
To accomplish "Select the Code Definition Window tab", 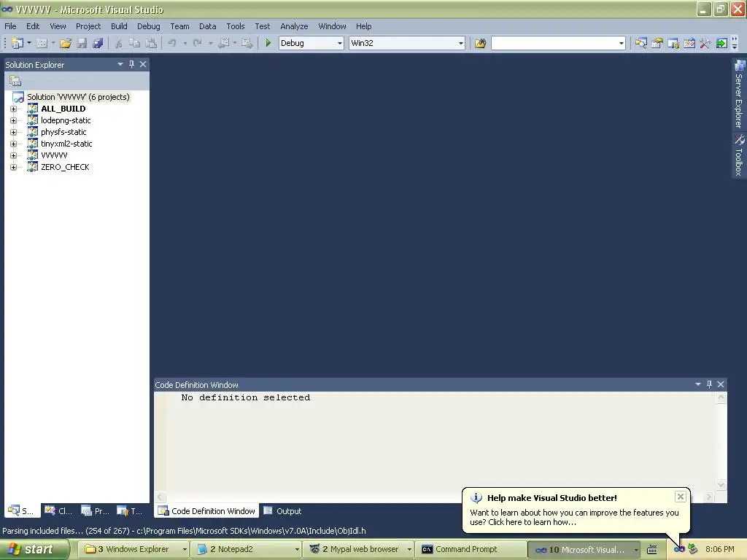I will point(206,511).
